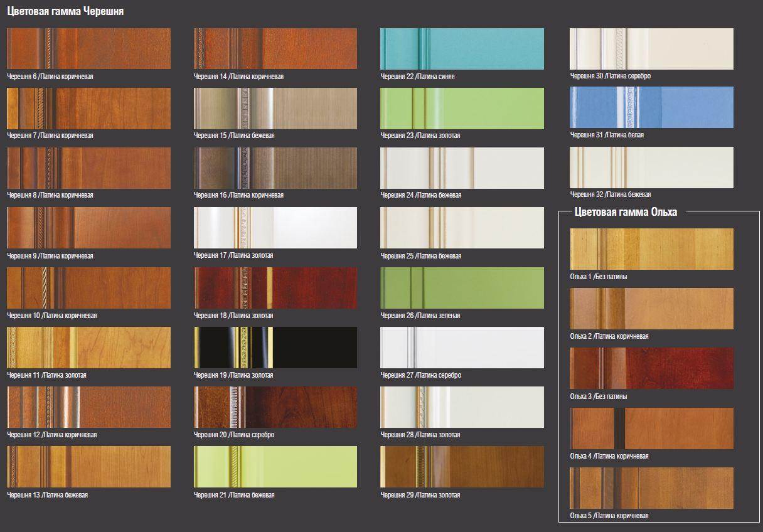Click label 'Черешня 13 /Патина бежевая'

pyautogui.click(x=47, y=495)
